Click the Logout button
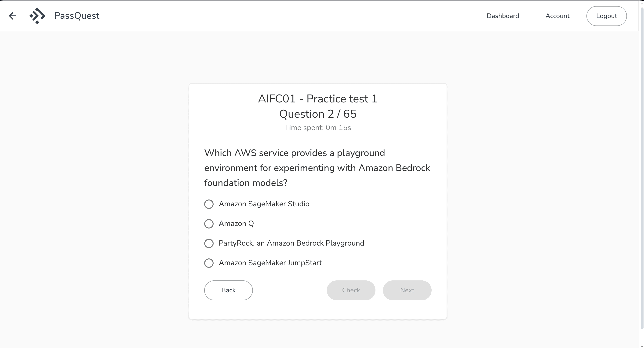 [x=607, y=16]
